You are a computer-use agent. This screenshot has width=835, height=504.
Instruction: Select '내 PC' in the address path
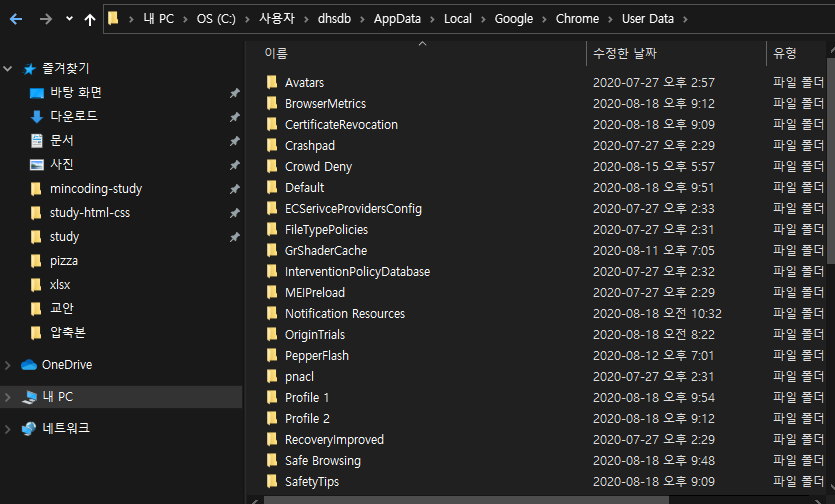point(158,19)
